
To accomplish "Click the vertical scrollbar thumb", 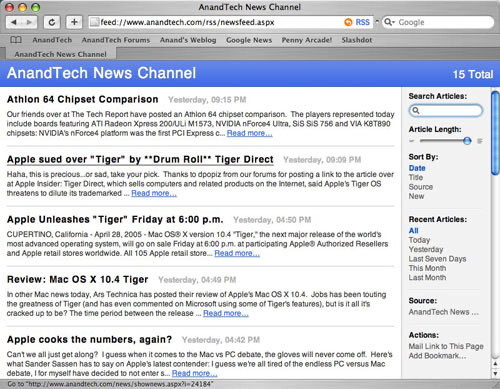I will [x=495, y=133].
